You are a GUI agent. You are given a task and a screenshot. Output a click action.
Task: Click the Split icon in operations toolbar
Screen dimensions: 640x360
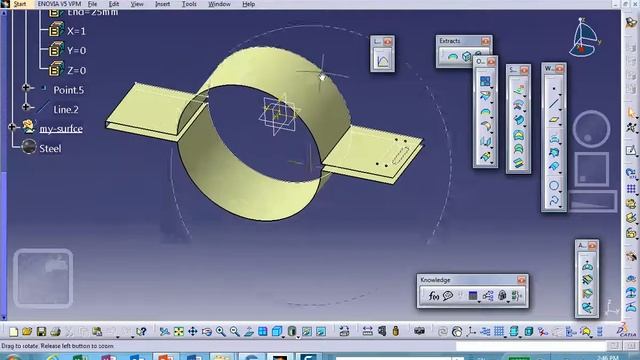(x=485, y=96)
